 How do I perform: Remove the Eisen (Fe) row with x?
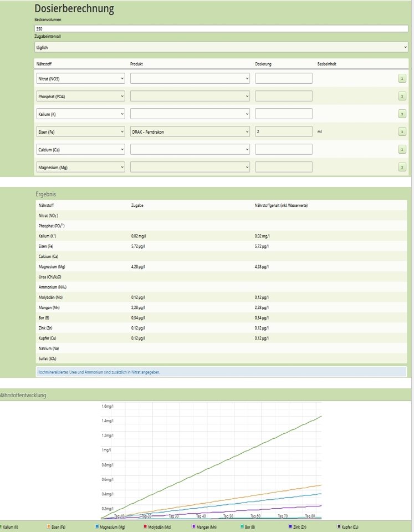[x=402, y=131]
